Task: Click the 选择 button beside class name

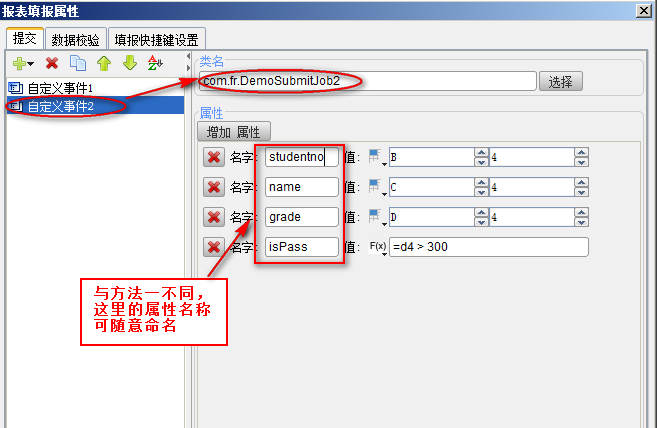Action: click(x=560, y=81)
